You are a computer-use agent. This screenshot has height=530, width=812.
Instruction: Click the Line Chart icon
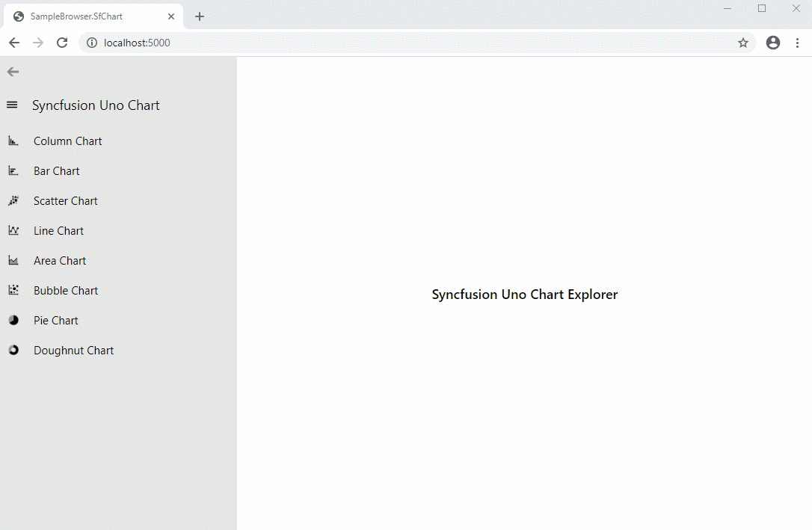coord(13,230)
